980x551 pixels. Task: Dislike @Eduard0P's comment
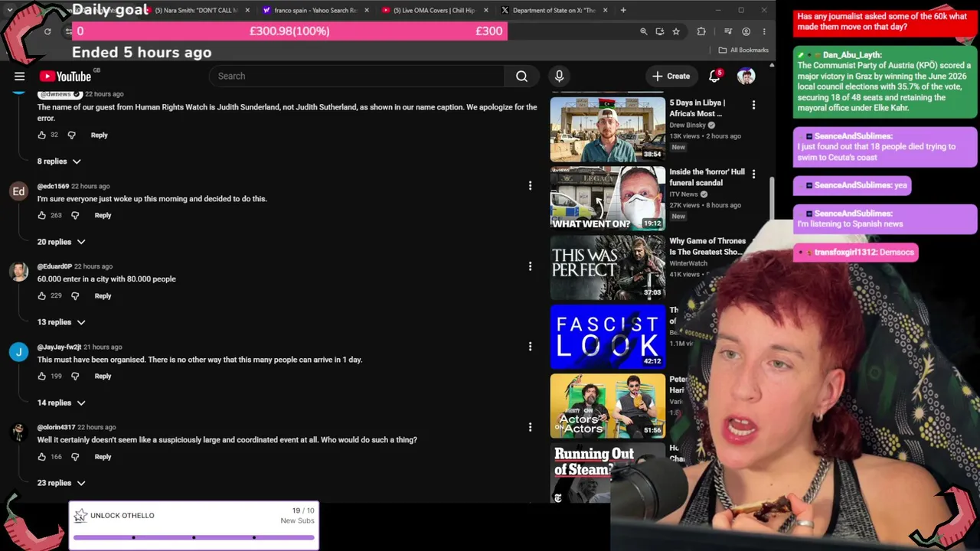pos(75,296)
